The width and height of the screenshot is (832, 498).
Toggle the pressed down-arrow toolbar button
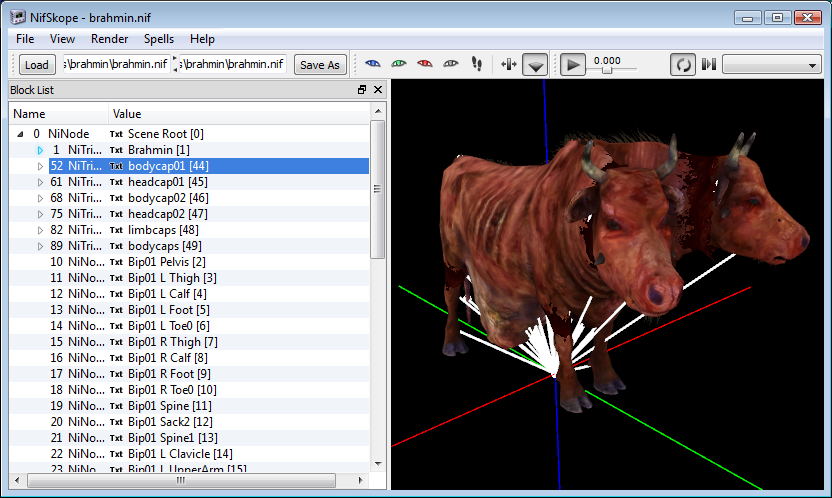tap(535, 65)
